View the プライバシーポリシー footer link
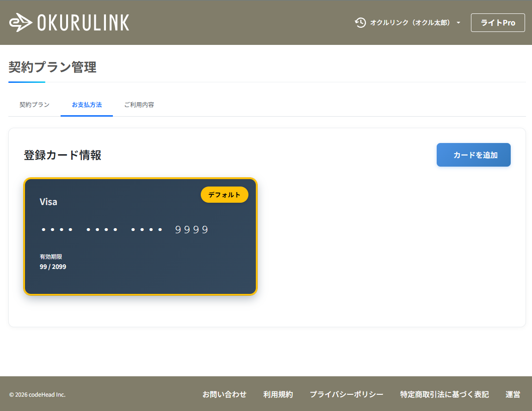This screenshot has width=532, height=411. coord(346,394)
